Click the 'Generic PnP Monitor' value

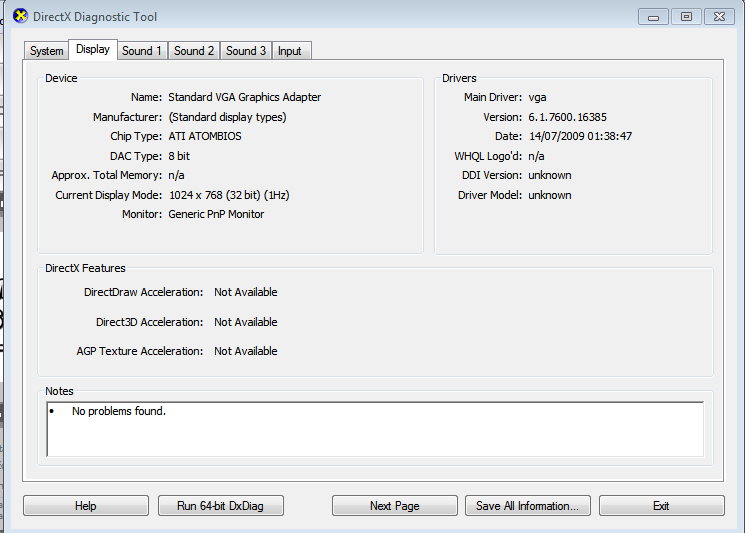coord(216,214)
